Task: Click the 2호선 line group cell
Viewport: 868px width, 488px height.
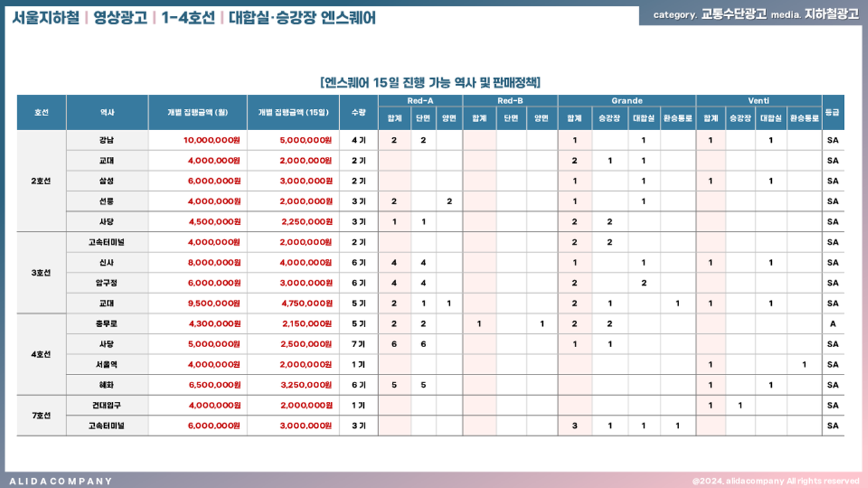Action: [41, 181]
